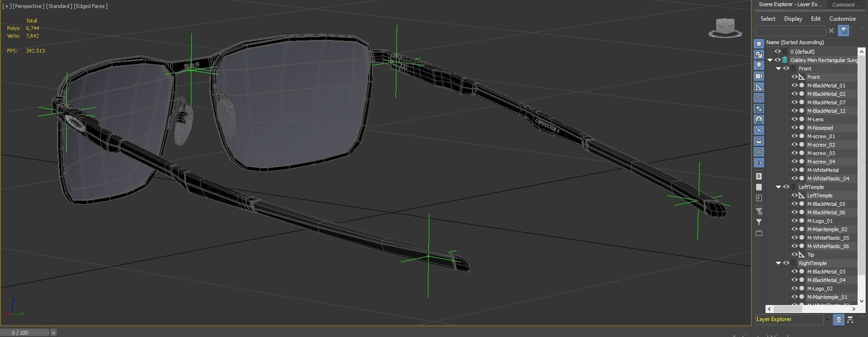Click the solid funnel filter icon

(x=758, y=222)
